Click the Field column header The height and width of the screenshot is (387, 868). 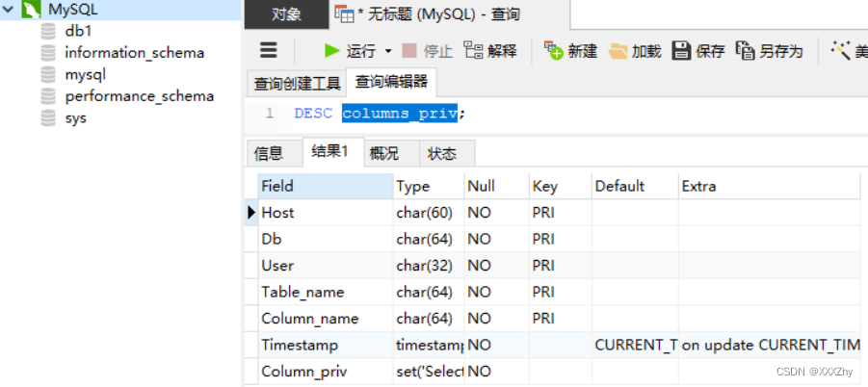coord(326,187)
